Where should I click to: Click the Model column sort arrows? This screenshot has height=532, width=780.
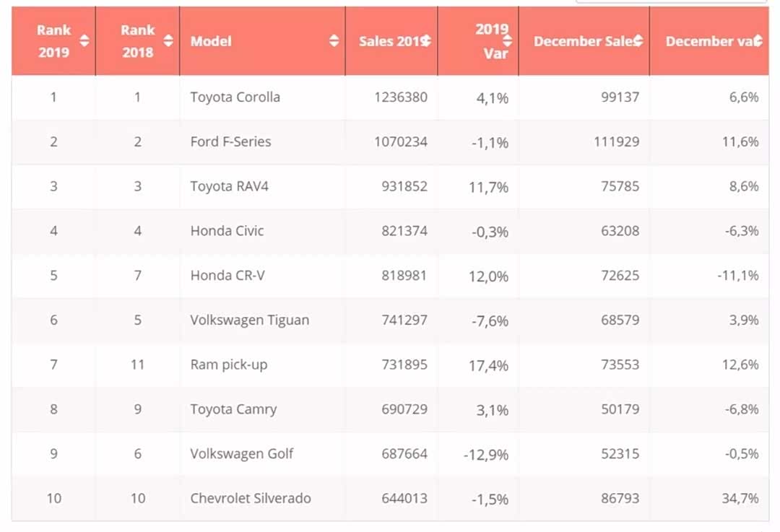334,41
